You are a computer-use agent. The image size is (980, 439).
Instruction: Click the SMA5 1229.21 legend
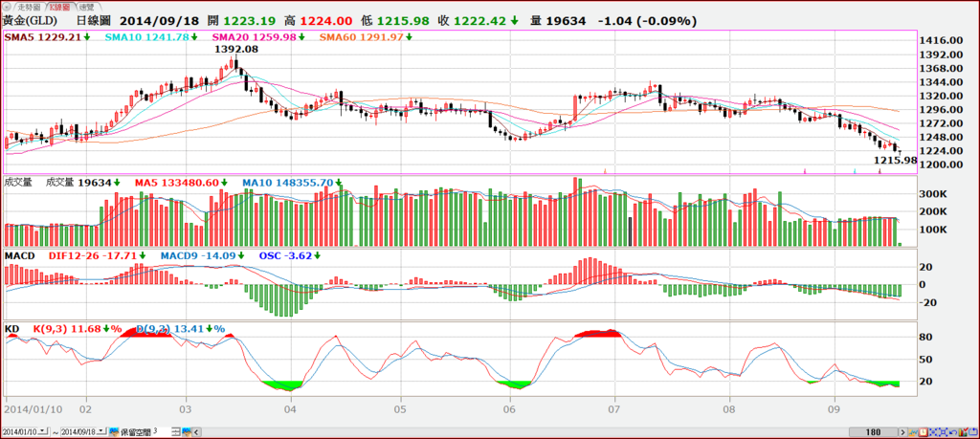click(48, 37)
